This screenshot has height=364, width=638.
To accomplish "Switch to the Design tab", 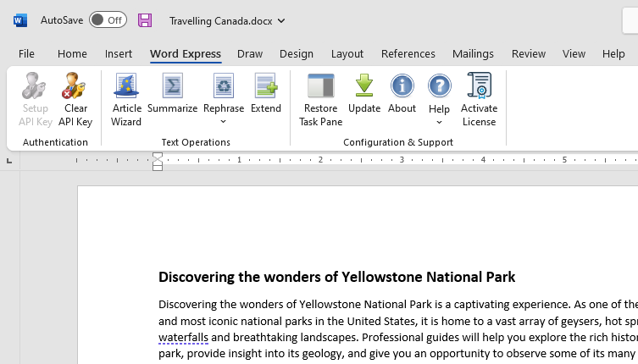I will point(297,53).
